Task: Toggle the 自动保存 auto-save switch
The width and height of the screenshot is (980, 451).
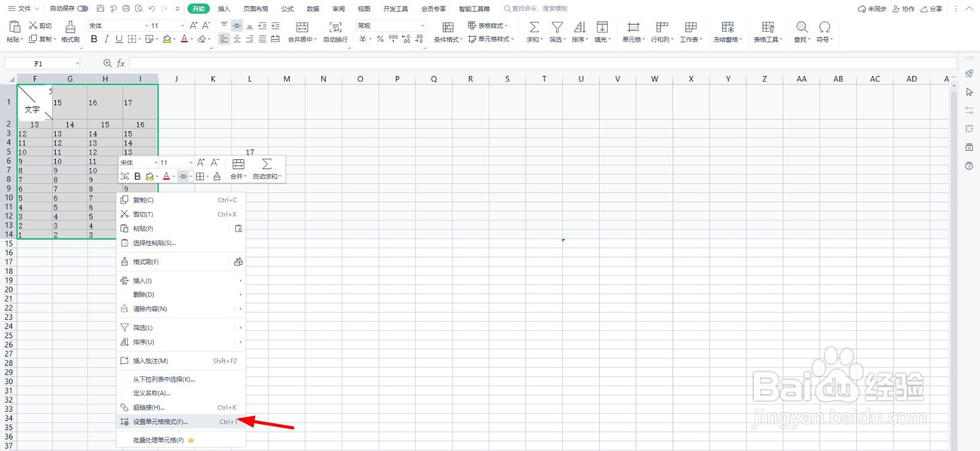Action: pos(83,9)
